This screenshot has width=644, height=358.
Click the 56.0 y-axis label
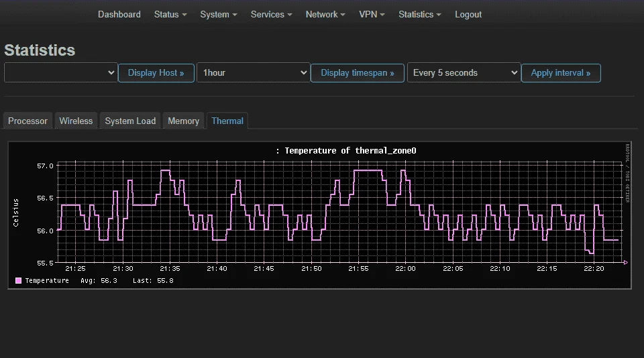[x=45, y=231]
